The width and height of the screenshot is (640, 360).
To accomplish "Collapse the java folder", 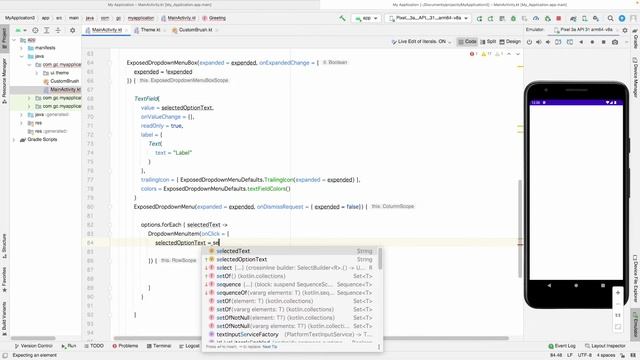I will (x=22, y=56).
